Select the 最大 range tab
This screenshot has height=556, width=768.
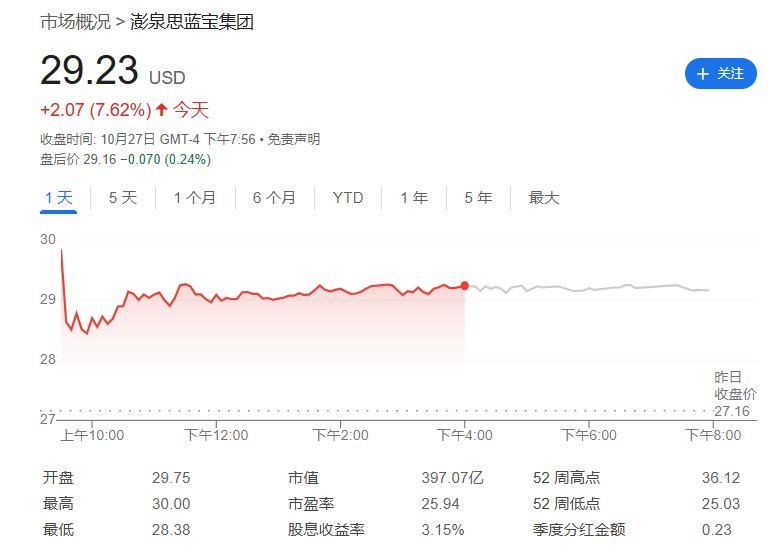click(544, 198)
